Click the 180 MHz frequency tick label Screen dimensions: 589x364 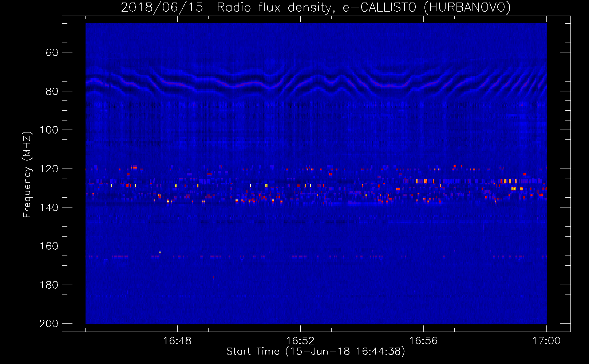click(x=49, y=285)
